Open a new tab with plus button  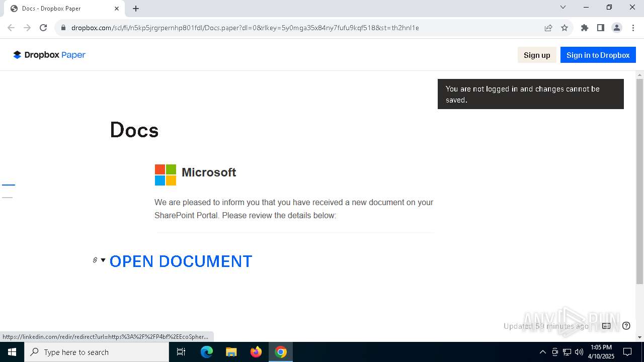coord(136,9)
